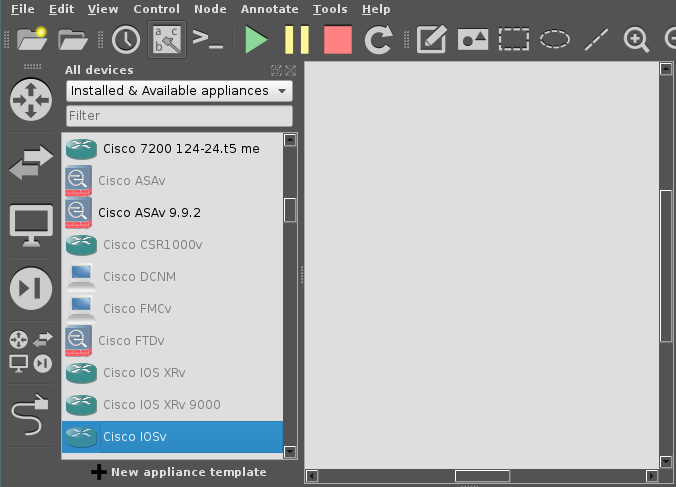
Task: Select Cisco IOSv highlighted row
Action: click(x=172, y=437)
